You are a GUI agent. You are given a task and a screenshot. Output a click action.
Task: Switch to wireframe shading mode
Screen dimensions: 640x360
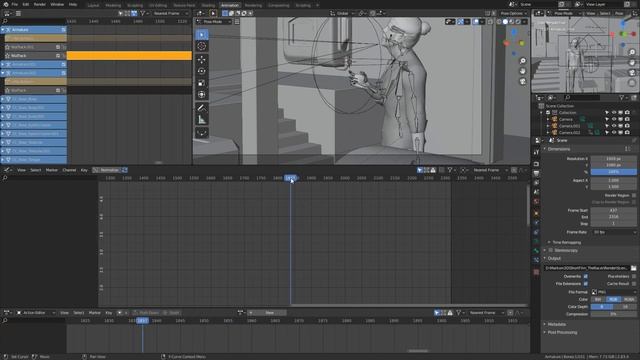pos(499,22)
